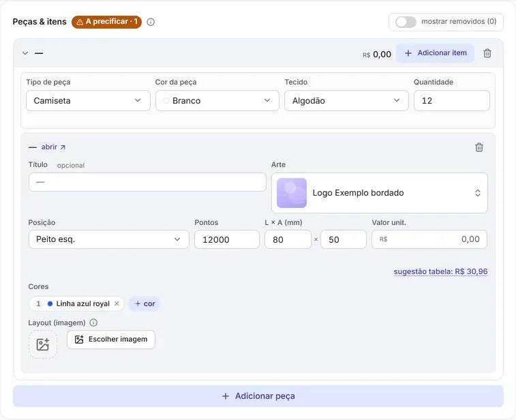
Task: Delete the piece with the header trash icon
Action: click(x=487, y=53)
